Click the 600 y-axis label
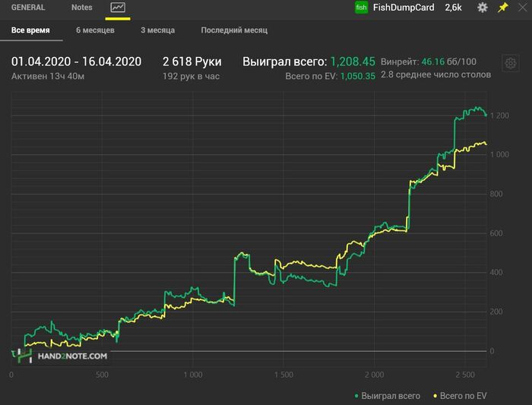 (x=496, y=233)
